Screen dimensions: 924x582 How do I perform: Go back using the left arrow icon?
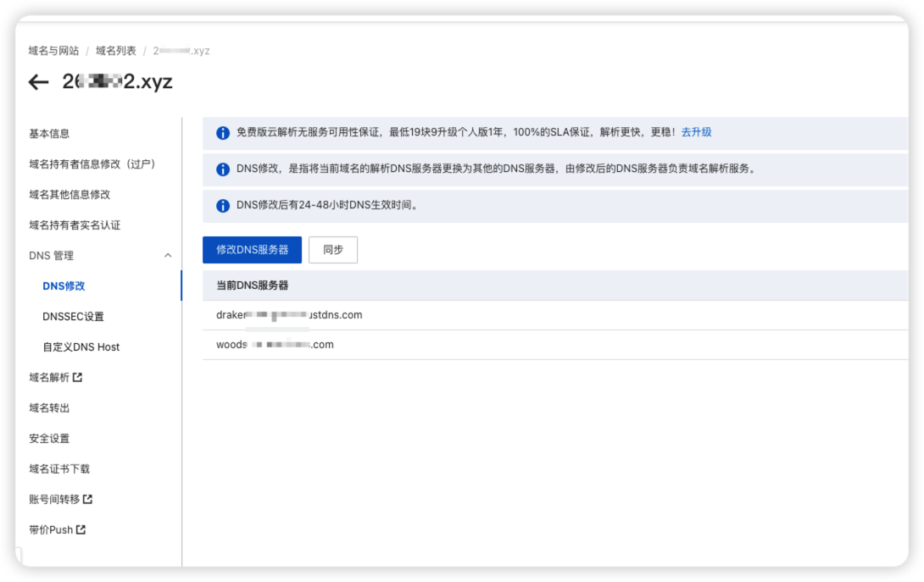38,82
